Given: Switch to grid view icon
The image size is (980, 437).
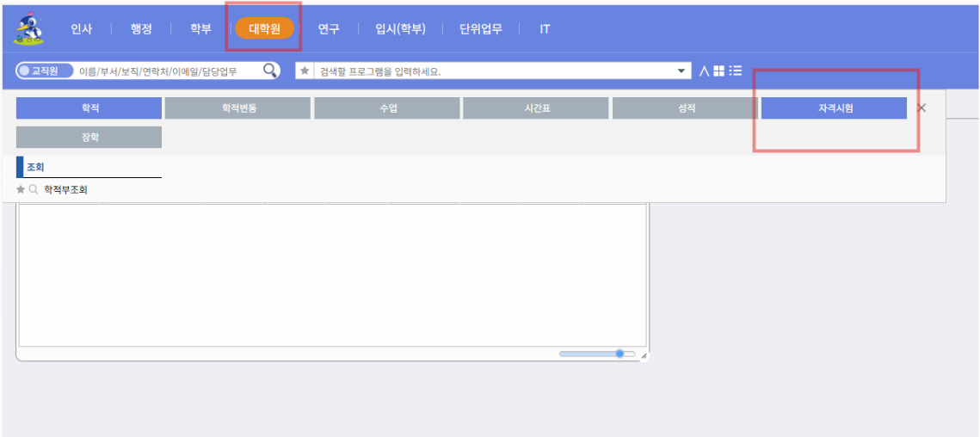Looking at the screenshot, I should point(718,71).
